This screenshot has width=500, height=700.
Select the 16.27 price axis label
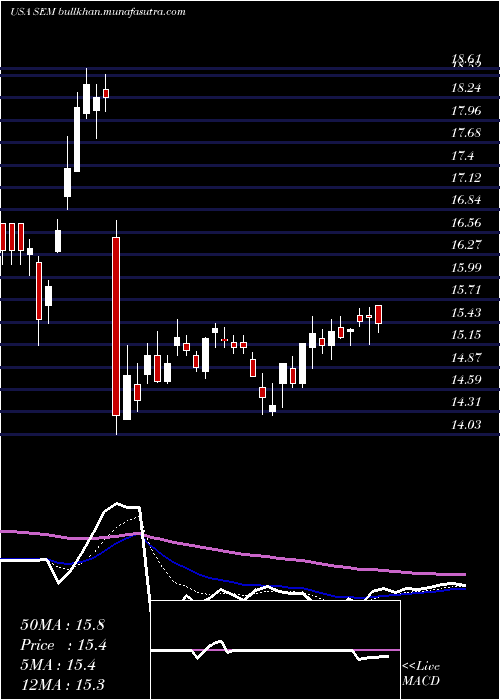[x=466, y=245]
